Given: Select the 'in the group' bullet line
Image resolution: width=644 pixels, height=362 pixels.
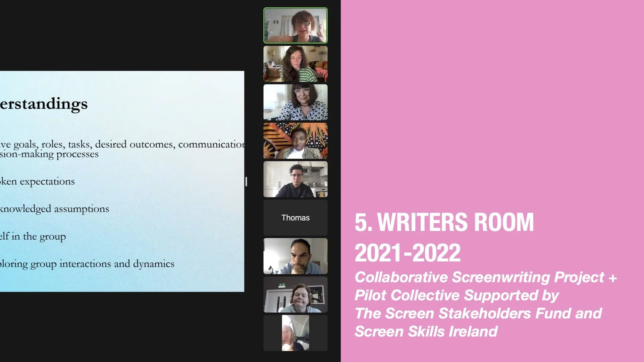Looking at the screenshot, I should pos(33,236).
